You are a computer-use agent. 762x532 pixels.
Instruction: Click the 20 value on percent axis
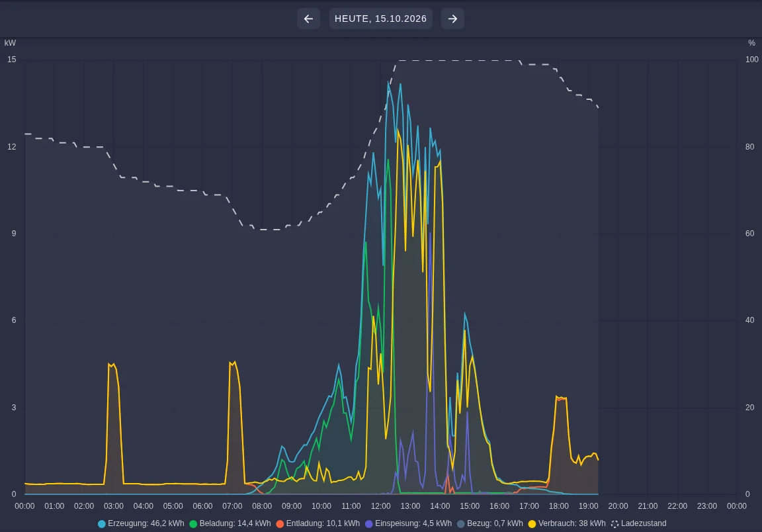point(750,408)
